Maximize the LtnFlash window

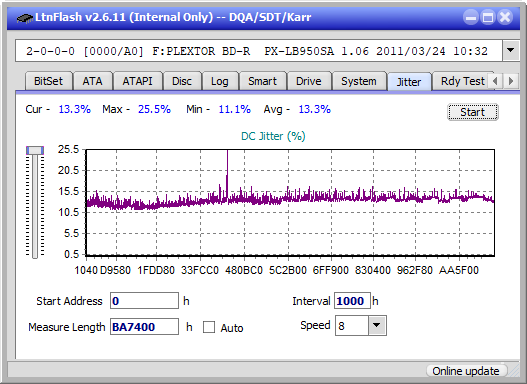pos(488,17)
